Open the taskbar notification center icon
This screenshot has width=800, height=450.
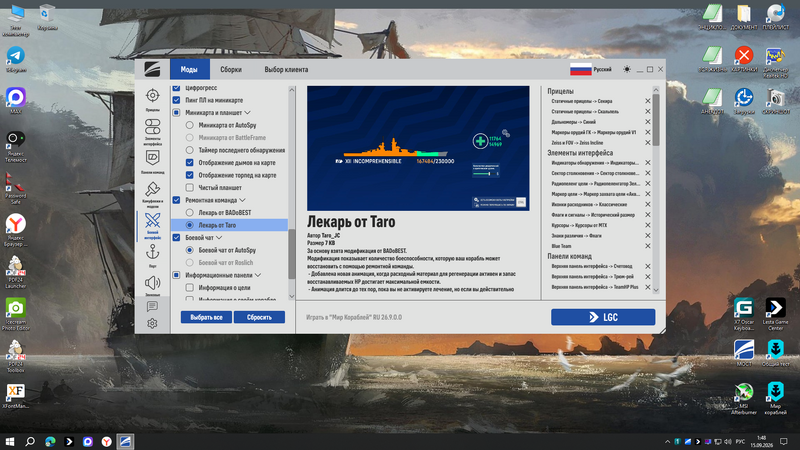(784, 441)
